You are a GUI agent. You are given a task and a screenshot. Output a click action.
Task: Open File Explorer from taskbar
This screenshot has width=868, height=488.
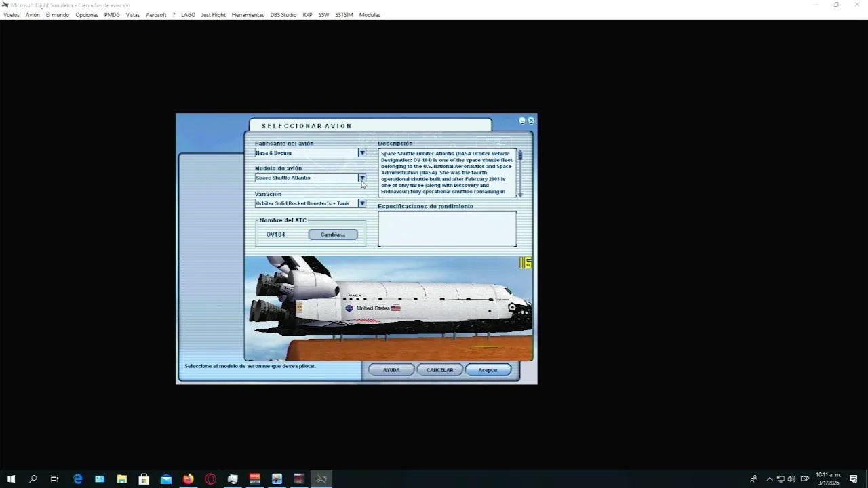tap(122, 479)
